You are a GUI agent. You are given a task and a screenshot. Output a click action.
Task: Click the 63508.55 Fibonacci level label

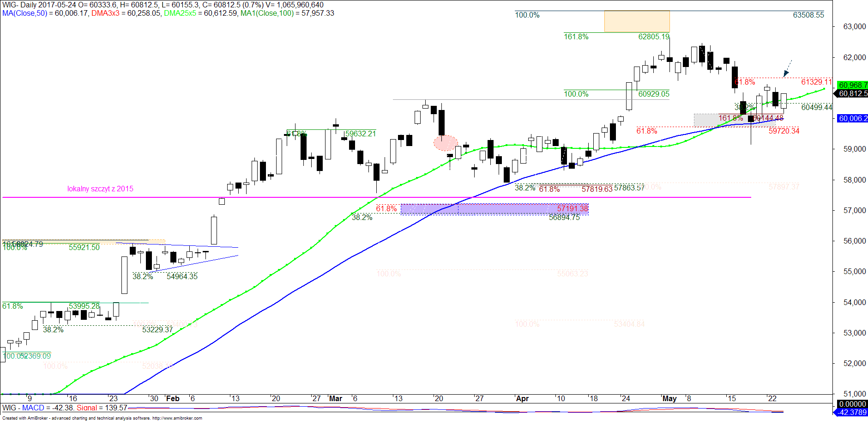pyautogui.click(x=808, y=15)
